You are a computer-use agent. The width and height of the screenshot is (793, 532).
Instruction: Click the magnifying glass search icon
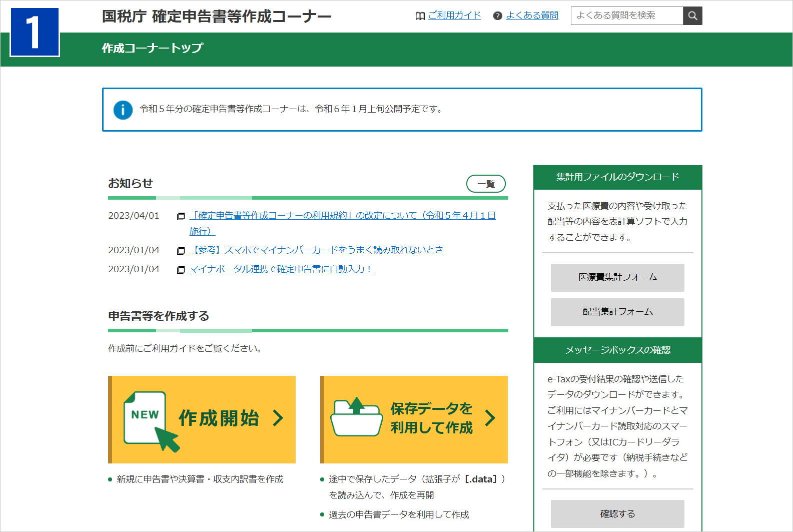pyautogui.click(x=692, y=16)
